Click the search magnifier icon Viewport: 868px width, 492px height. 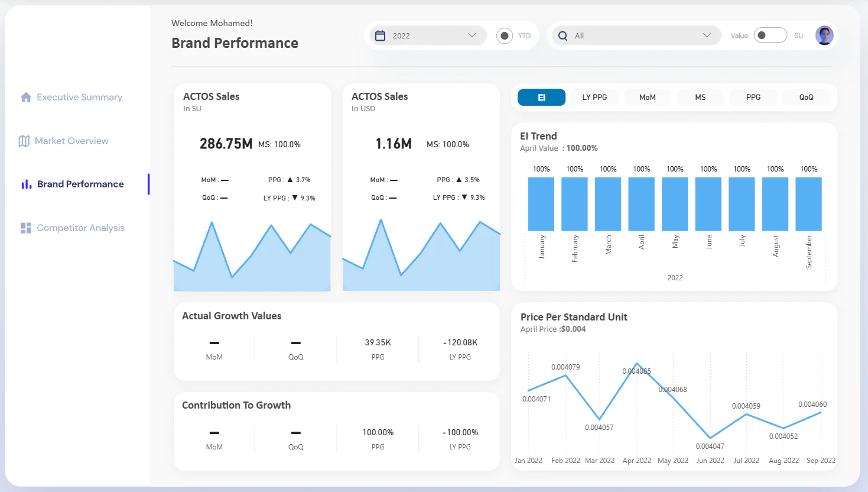(563, 35)
